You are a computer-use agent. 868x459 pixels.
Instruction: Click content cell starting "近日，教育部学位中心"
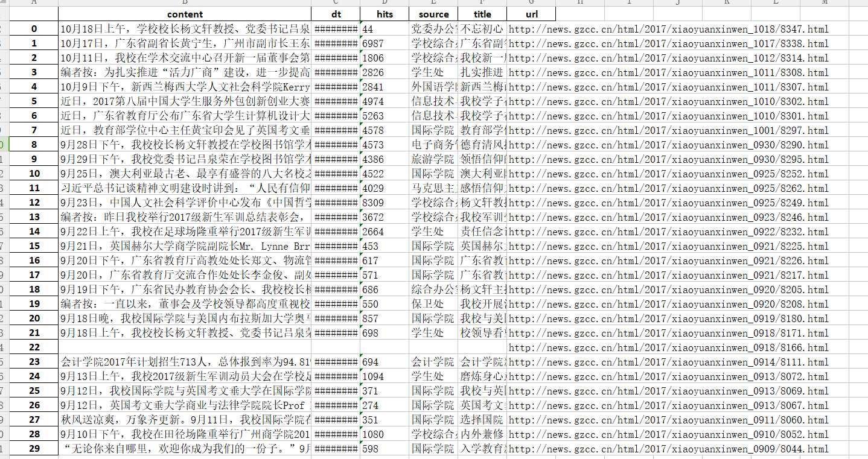click(185, 130)
